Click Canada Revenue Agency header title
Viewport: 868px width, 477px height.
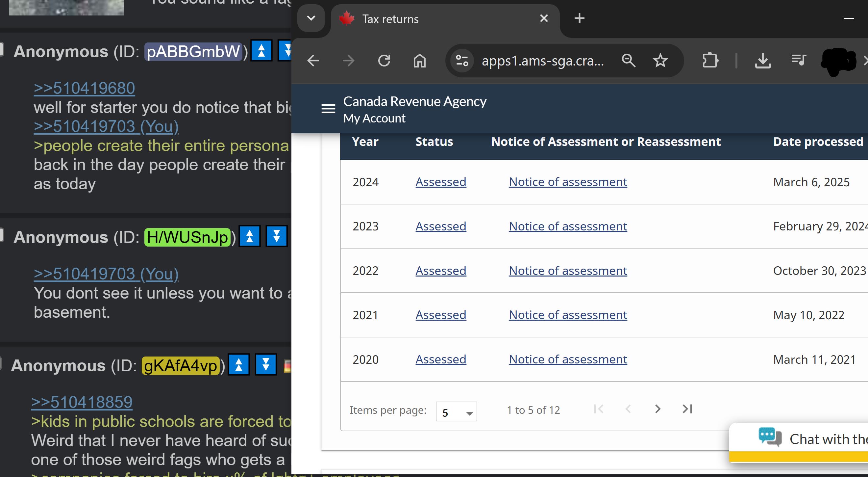414,101
